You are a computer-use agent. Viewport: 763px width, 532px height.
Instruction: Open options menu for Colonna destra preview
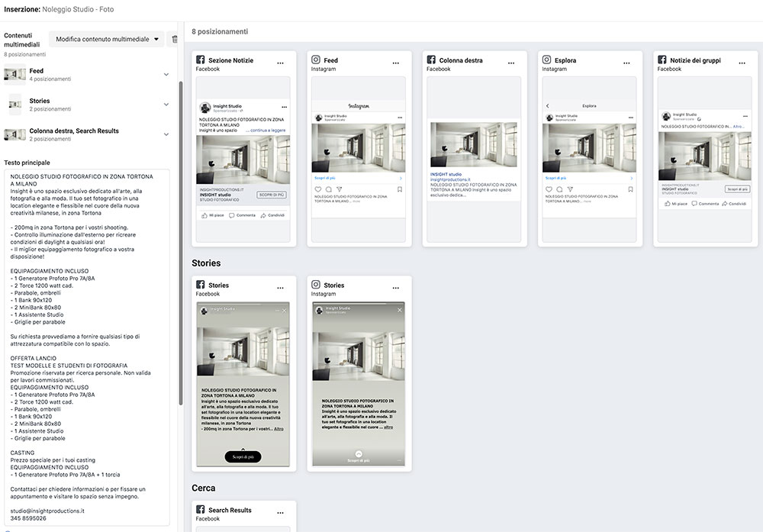510,63
